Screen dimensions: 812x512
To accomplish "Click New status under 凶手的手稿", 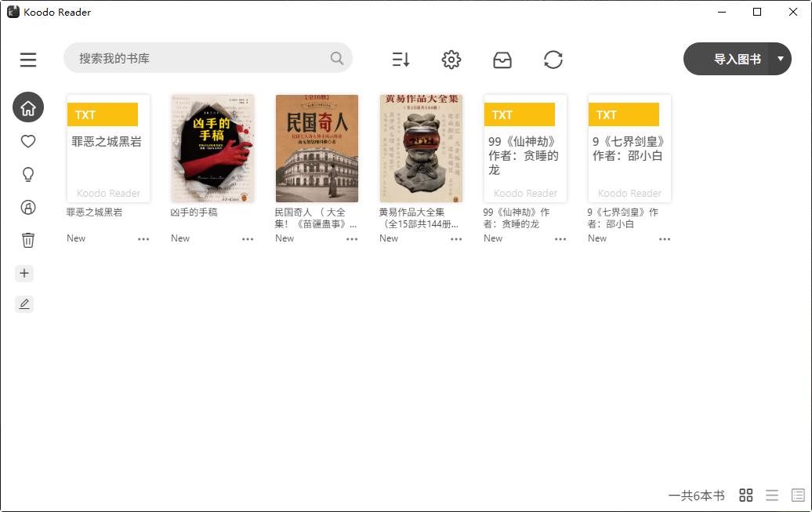I will [x=180, y=238].
